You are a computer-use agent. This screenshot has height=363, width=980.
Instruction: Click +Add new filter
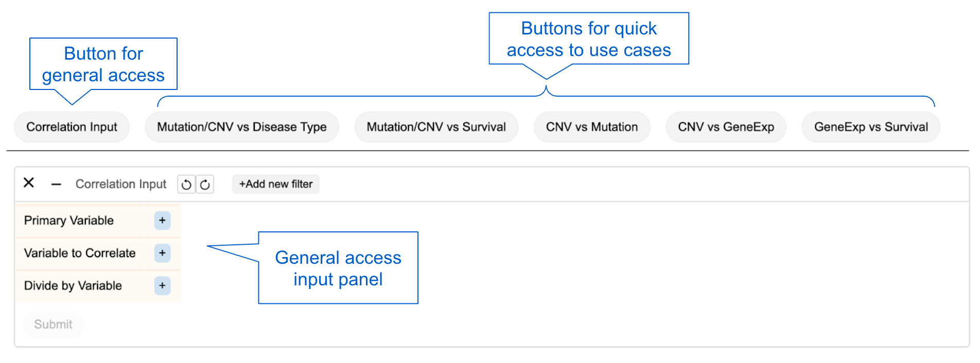[x=275, y=184]
